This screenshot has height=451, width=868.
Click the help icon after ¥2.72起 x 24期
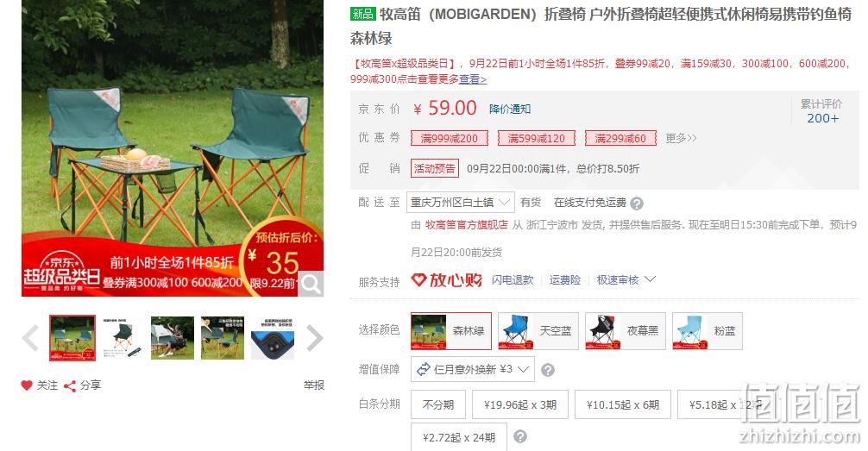tap(519, 436)
